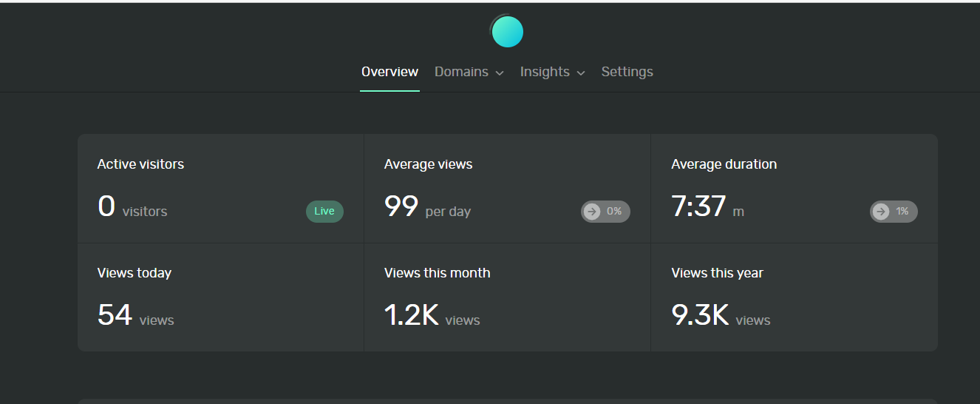
Task: Select the Average views card
Action: (x=507, y=189)
